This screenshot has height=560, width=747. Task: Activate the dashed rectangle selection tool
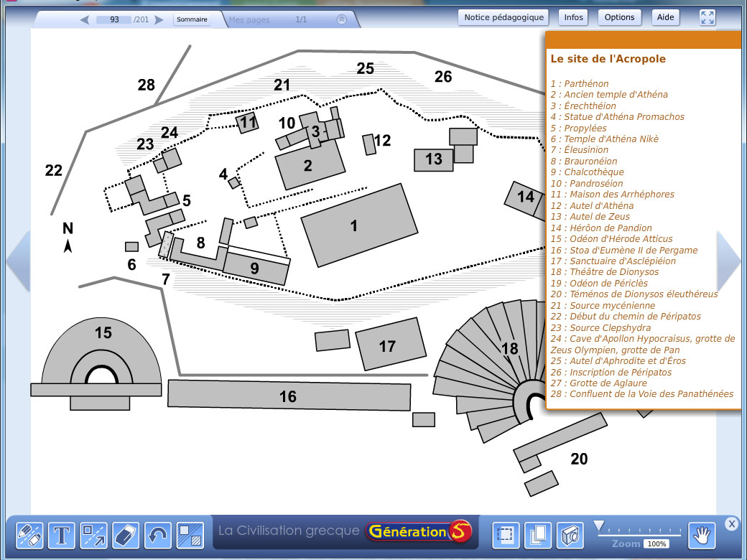[x=506, y=535]
